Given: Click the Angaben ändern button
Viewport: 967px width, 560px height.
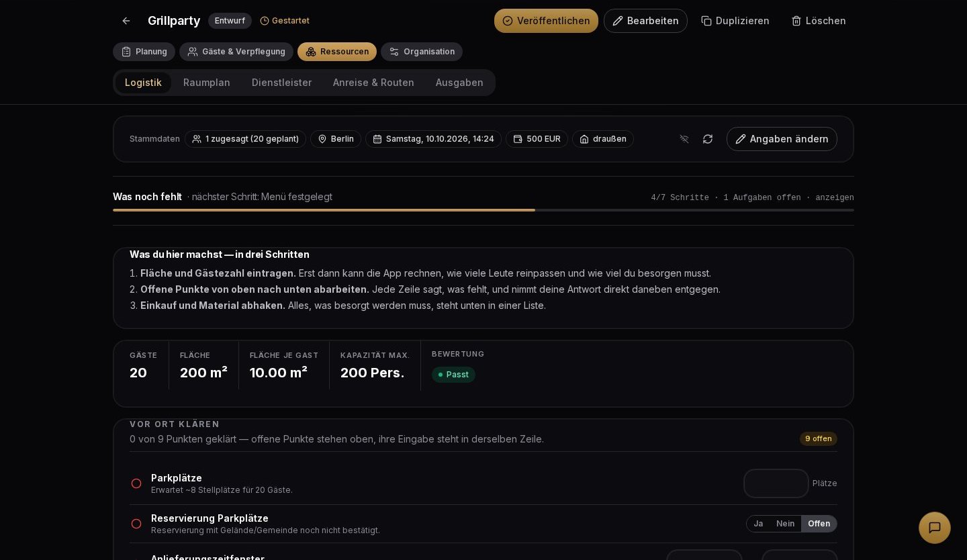Looking at the screenshot, I should point(782,139).
